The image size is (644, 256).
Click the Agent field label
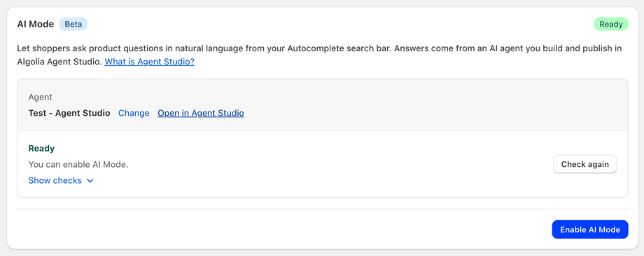coord(41,97)
